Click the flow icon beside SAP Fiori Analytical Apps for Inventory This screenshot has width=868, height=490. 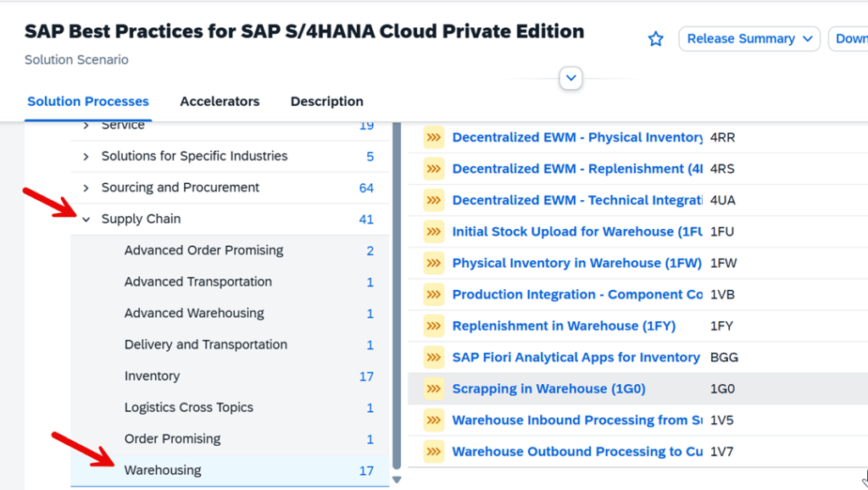433,357
